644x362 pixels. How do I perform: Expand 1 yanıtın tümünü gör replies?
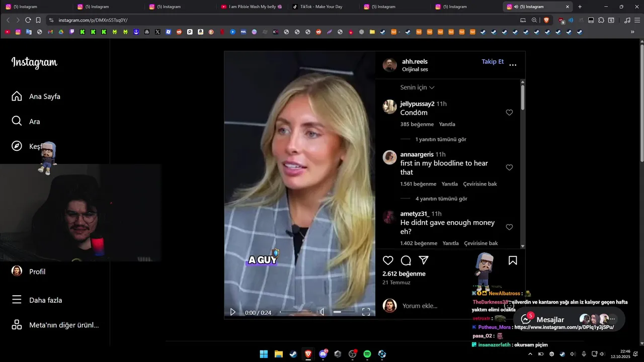click(441, 139)
